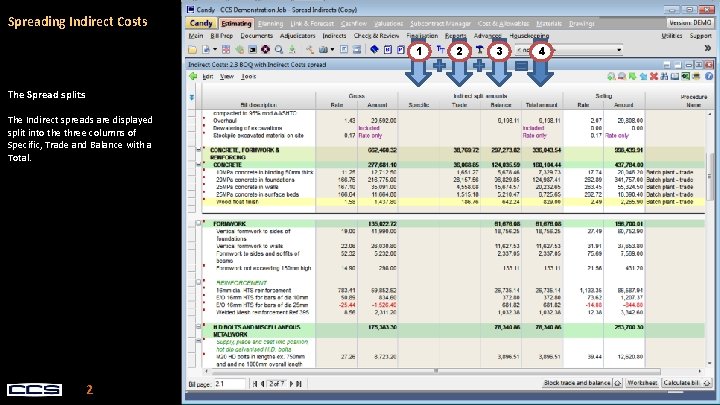Open the document Tools menu
Viewport: 720px width, 405px height.
pyautogui.click(x=248, y=77)
